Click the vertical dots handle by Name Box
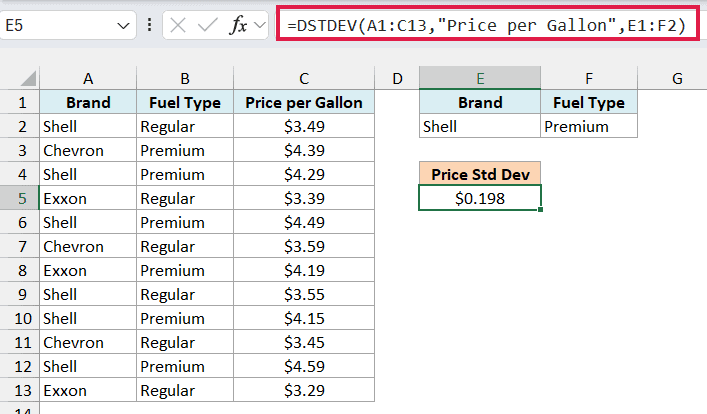Screen dimensions: 707x414 (x=149, y=25)
